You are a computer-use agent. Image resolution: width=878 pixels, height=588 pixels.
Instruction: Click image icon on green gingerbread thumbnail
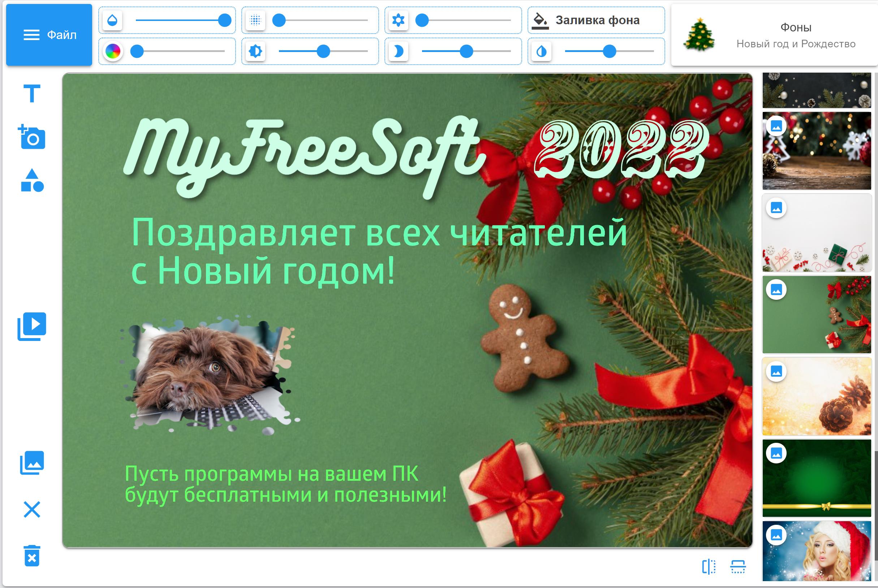pos(776,290)
